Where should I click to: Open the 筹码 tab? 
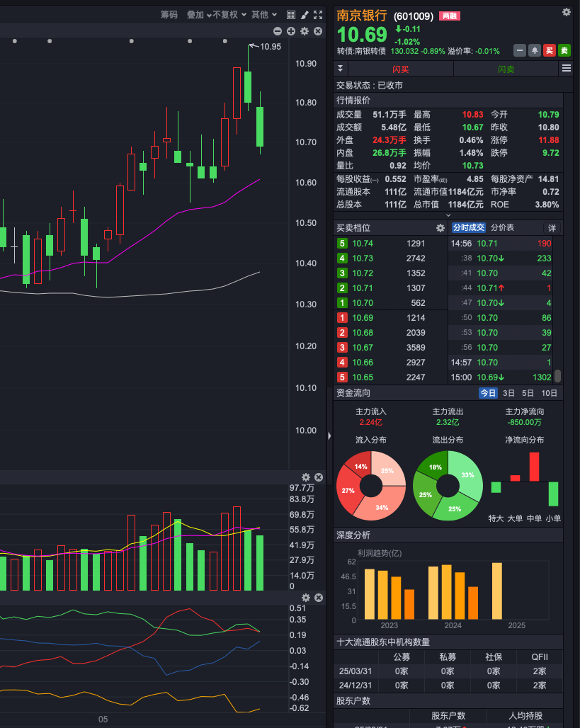169,14
